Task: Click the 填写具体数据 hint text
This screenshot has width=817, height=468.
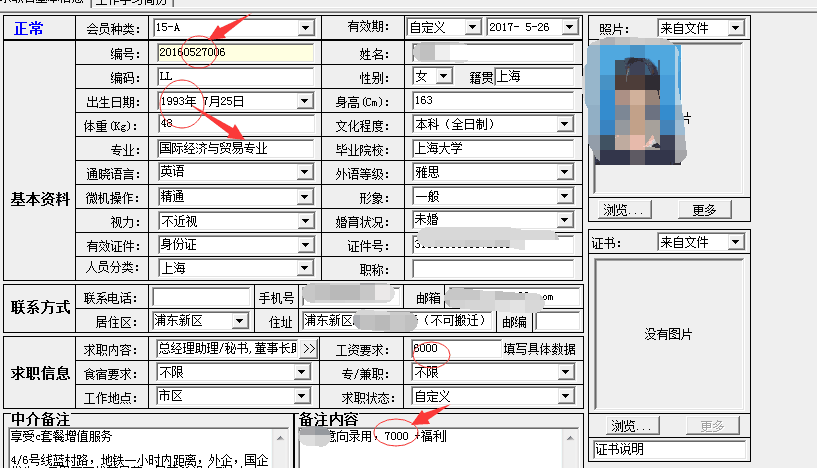Action: (x=539, y=349)
